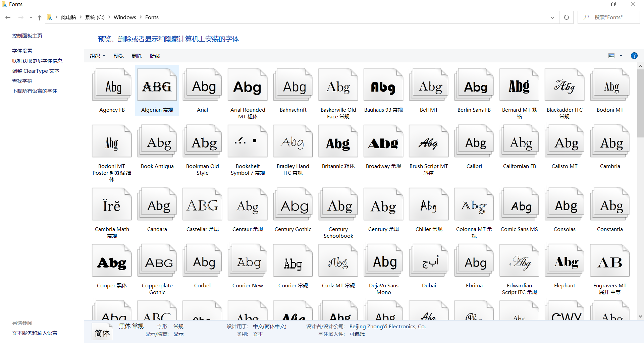The image size is (644, 343).
Task: Select the Dubai font icon
Action: 429,261
